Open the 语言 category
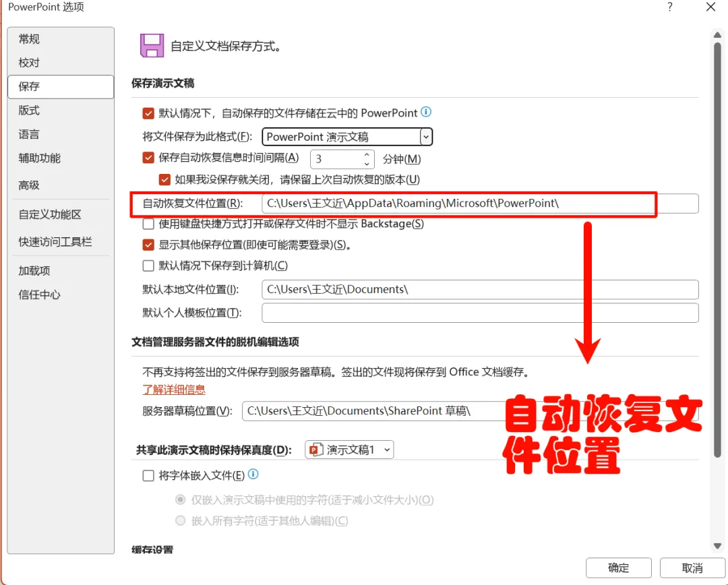The image size is (728, 585). pos(61,135)
